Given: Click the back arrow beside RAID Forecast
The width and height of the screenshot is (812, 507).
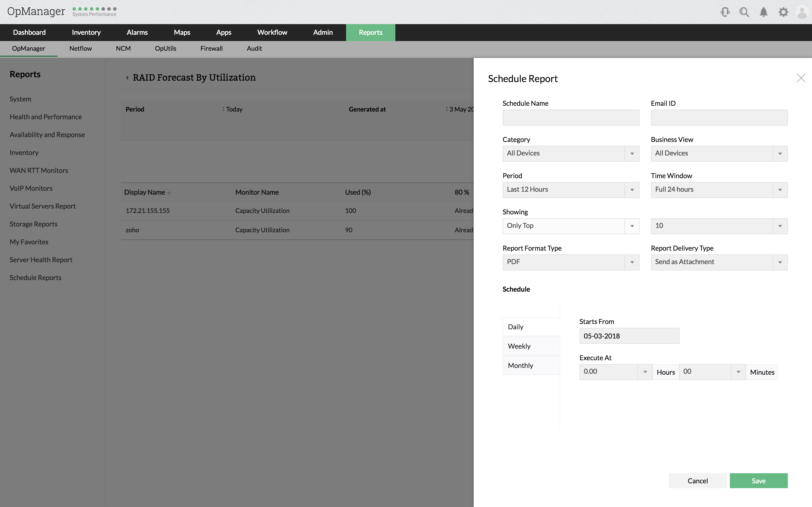Looking at the screenshot, I should pyautogui.click(x=127, y=78).
